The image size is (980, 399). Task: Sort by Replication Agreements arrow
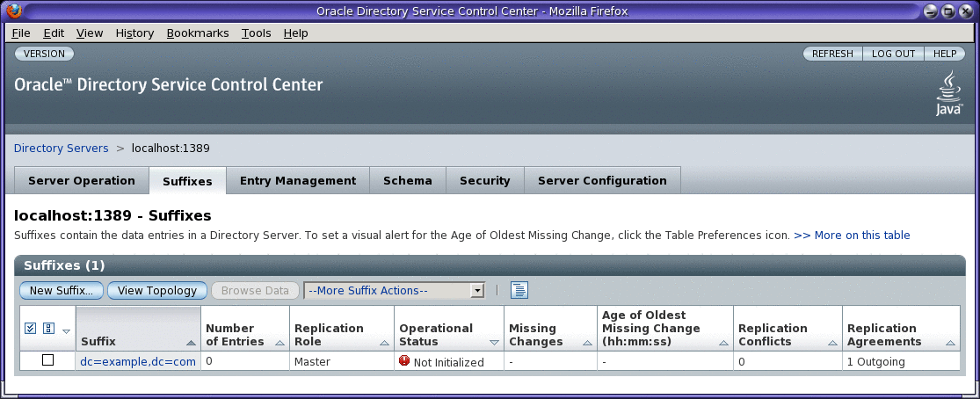[x=951, y=343]
